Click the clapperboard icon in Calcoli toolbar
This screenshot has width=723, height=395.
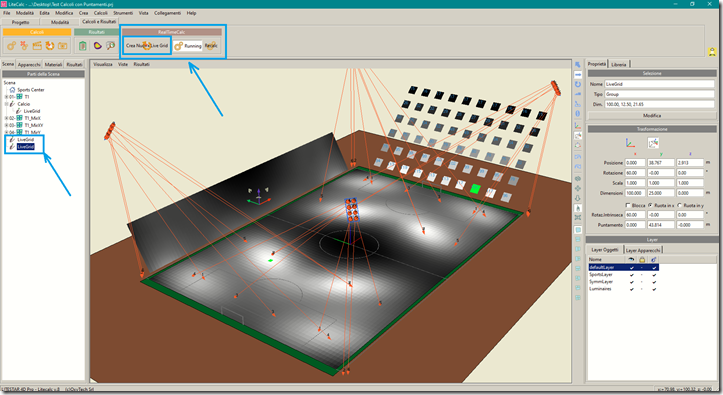point(37,46)
